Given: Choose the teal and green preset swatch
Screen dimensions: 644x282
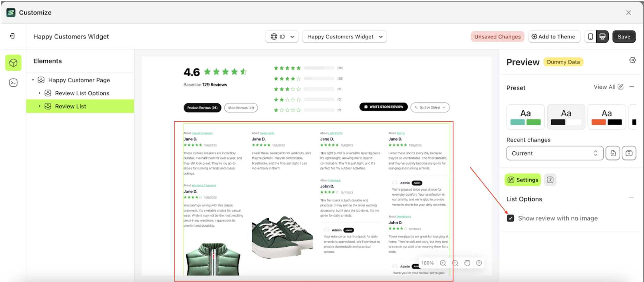Looking at the screenshot, I should (525, 117).
